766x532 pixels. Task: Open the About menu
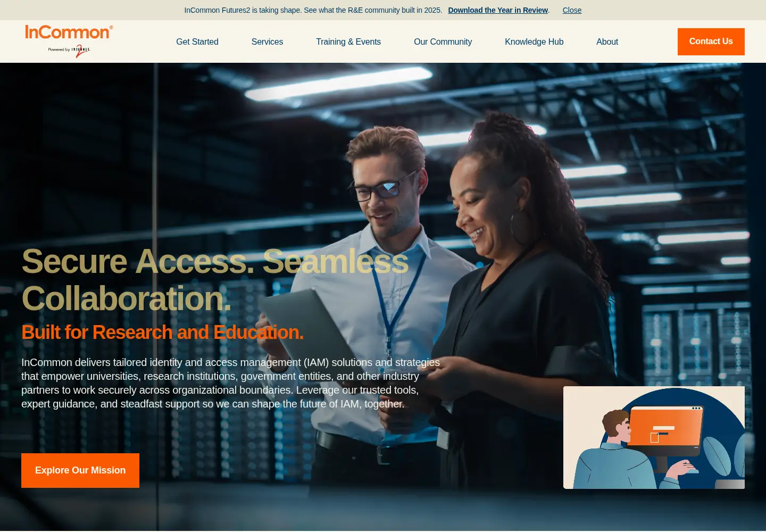click(x=607, y=42)
